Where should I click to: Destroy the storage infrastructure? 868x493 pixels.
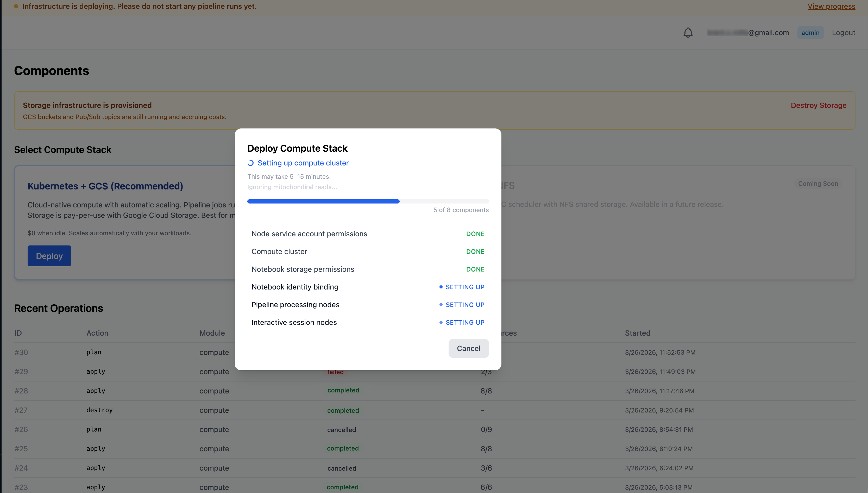coord(819,105)
